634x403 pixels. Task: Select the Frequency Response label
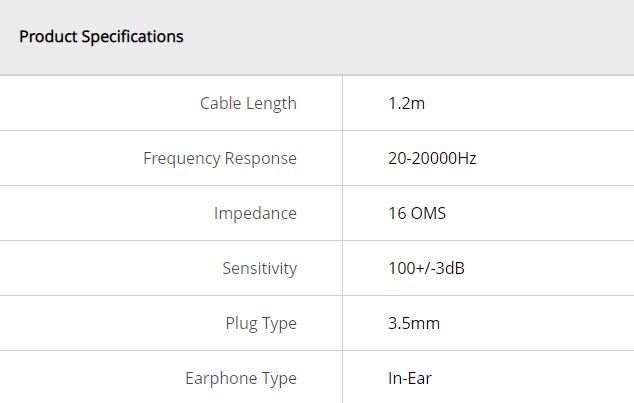[220, 158]
